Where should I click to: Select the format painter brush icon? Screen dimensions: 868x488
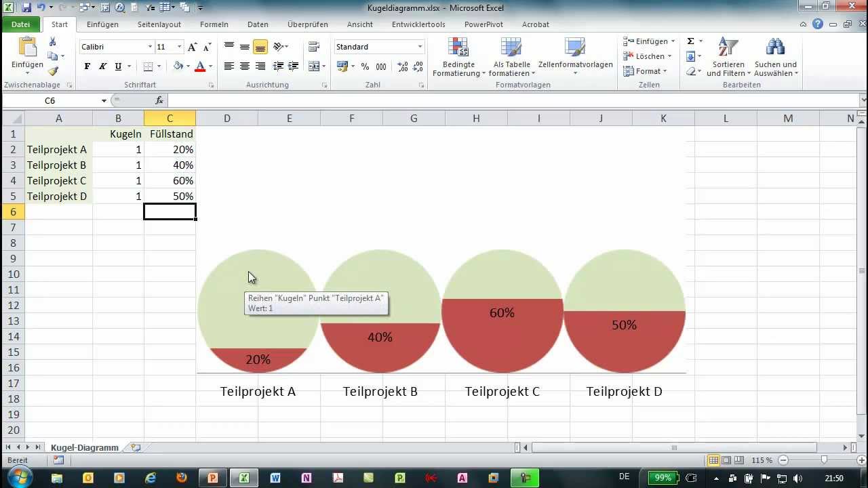(x=52, y=70)
